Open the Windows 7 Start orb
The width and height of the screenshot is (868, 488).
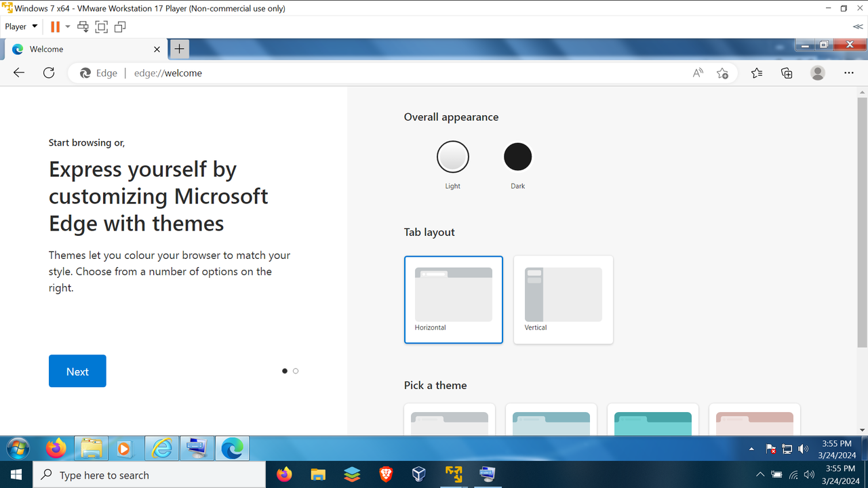(18, 449)
